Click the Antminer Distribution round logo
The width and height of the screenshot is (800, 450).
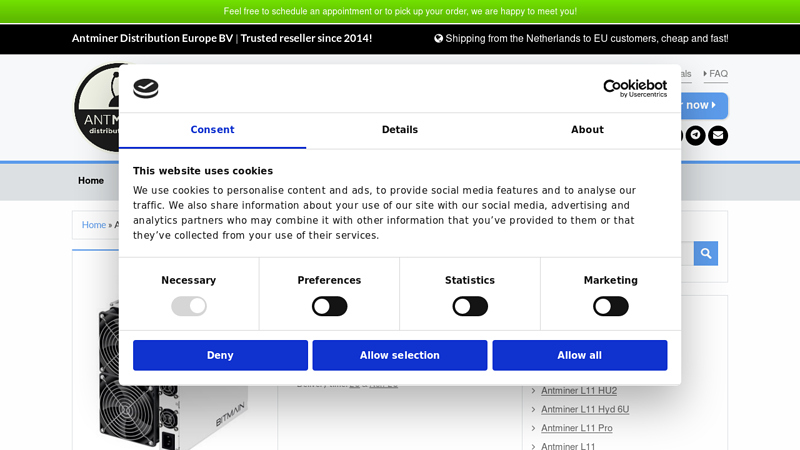96,108
